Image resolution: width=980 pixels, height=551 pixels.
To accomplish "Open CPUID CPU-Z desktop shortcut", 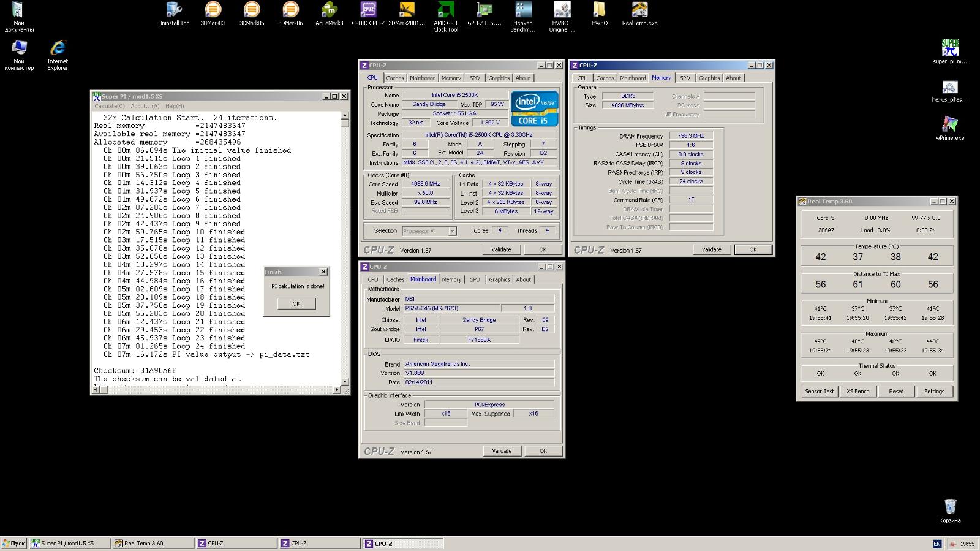I will point(368,14).
